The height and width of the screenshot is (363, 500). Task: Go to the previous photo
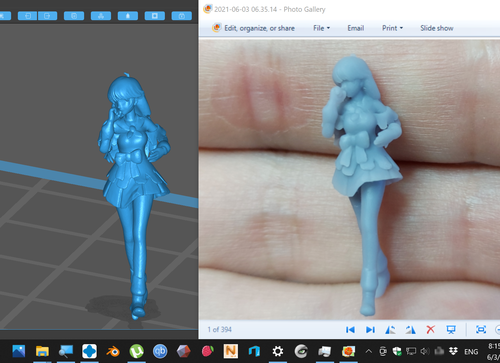350,330
